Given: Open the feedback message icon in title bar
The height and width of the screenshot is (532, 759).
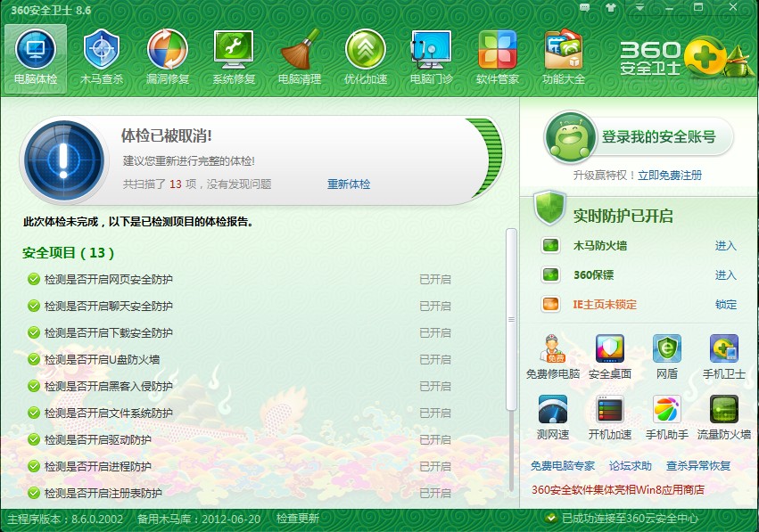Looking at the screenshot, I should (585, 8).
